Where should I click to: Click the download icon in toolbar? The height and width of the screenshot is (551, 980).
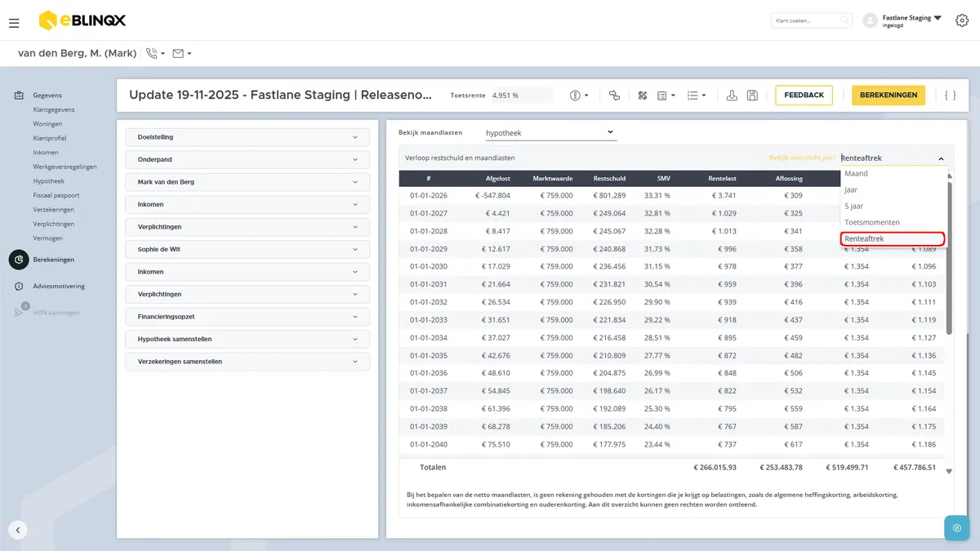point(732,96)
